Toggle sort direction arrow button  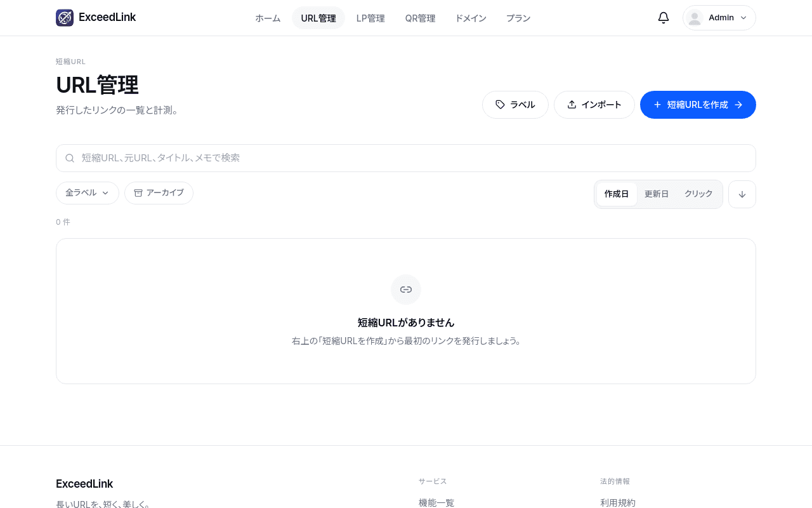[742, 194]
